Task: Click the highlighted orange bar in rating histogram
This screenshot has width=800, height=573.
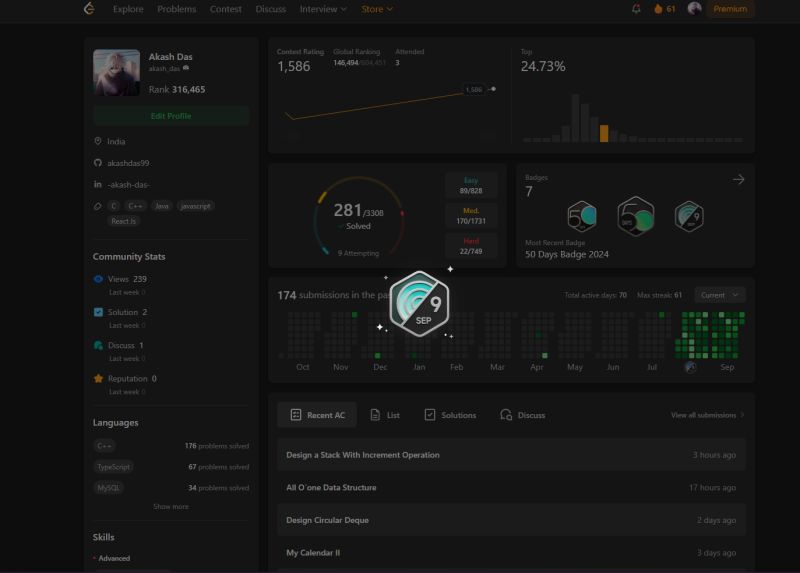Action: click(x=604, y=133)
